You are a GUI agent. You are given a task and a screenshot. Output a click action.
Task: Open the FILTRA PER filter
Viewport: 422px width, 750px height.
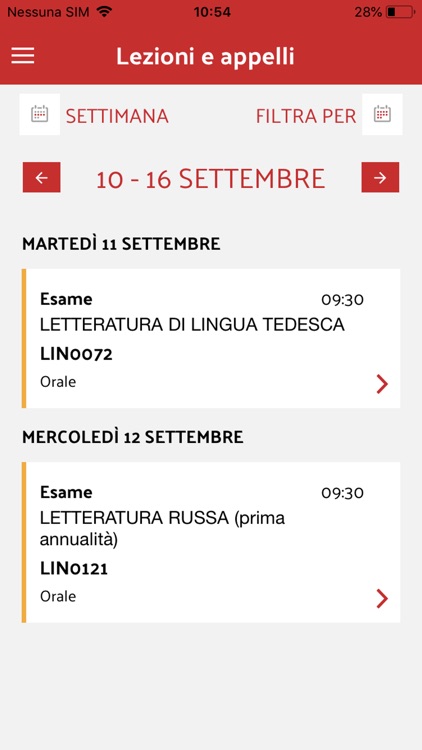[x=306, y=116]
